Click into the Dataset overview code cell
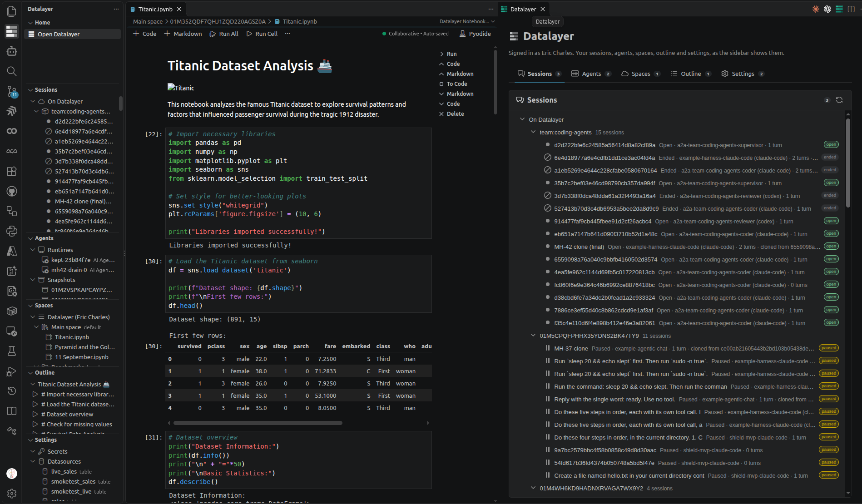 click(298, 460)
